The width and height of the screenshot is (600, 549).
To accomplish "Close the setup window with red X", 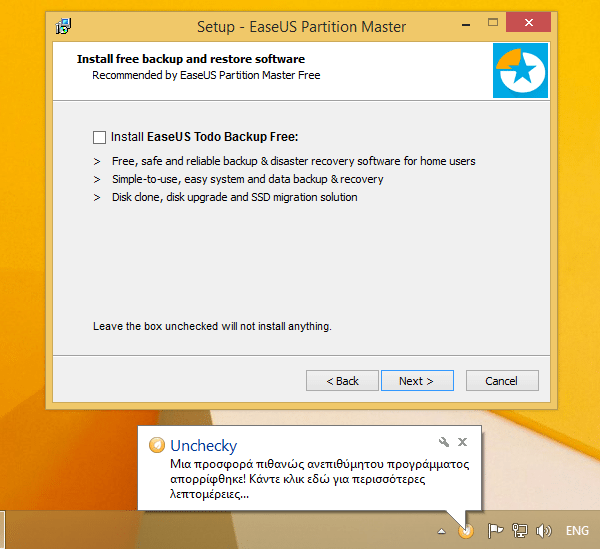I will coord(528,22).
